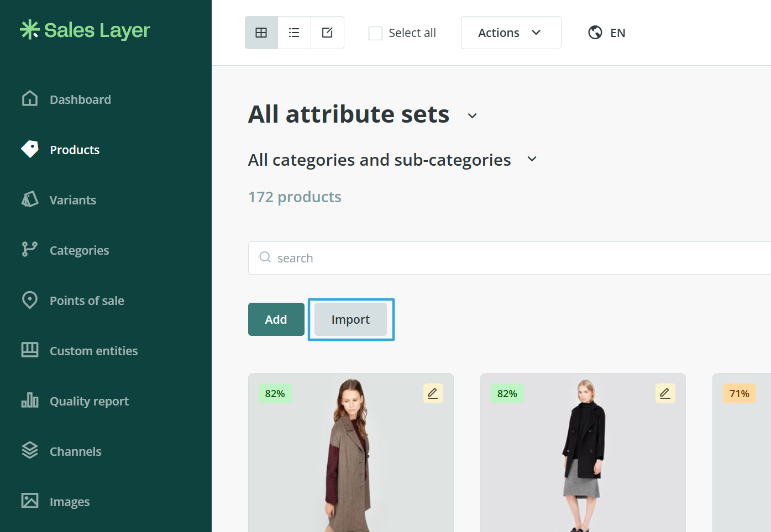This screenshot has width=771, height=532.
Task: Open the brown coat product thumbnail
Action: [351, 453]
